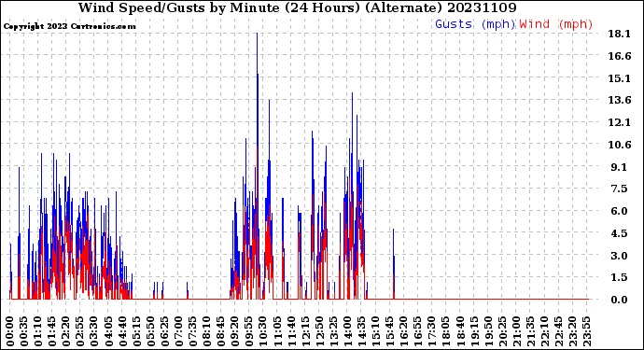Viewport: 644px width, 350px height.
Task: Click the 21:00 time label
Action: (517, 331)
